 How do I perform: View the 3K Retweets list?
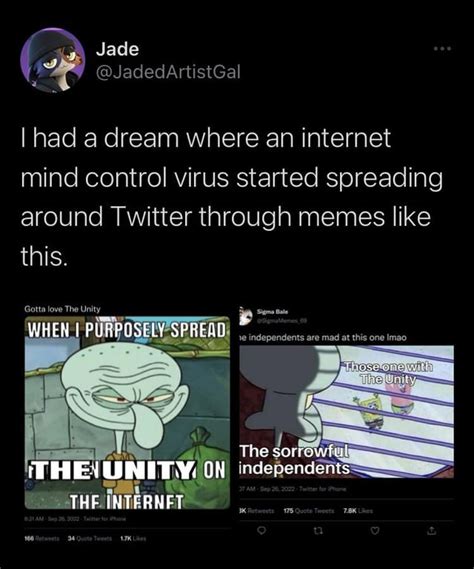pyautogui.click(x=257, y=511)
